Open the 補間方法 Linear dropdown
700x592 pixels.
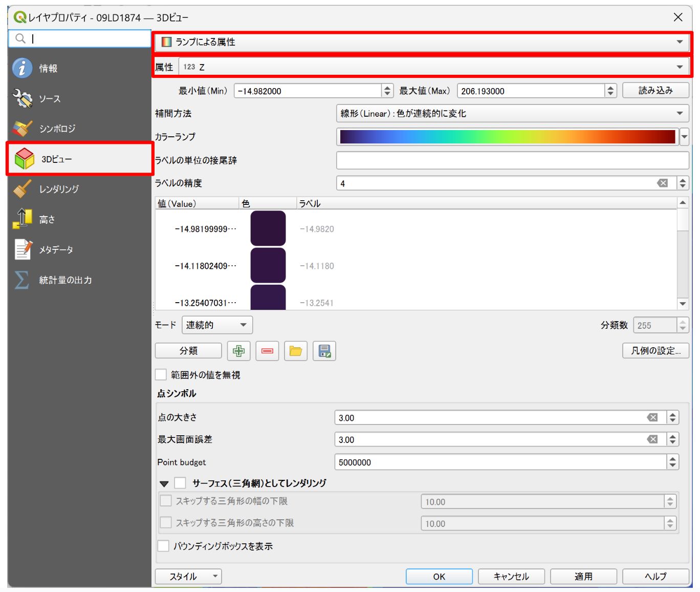513,113
